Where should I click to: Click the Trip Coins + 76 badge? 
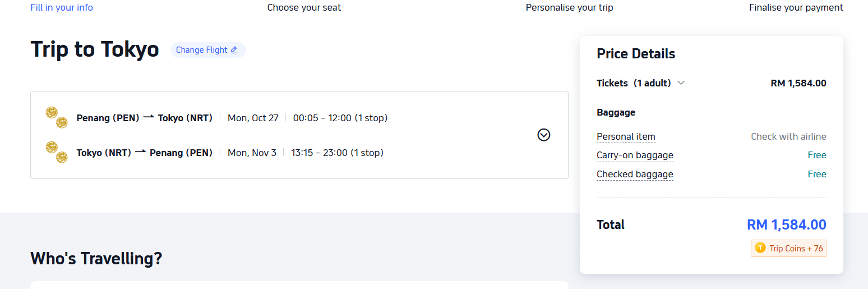click(788, 248)
